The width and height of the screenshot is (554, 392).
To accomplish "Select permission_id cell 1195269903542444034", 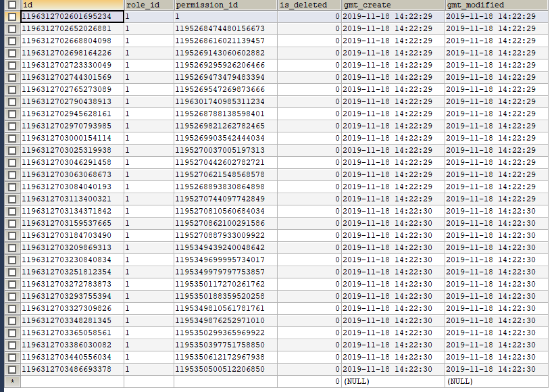I will tap(226, 138).
